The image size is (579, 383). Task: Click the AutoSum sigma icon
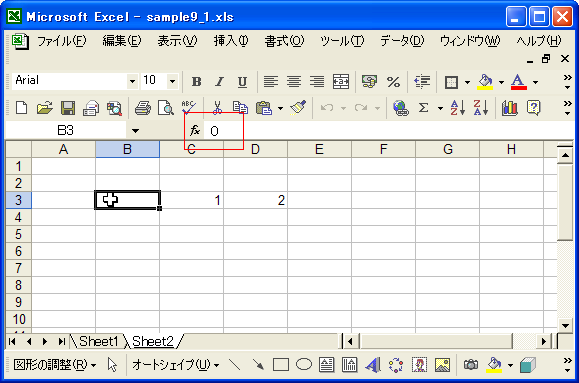pos(424,108)
